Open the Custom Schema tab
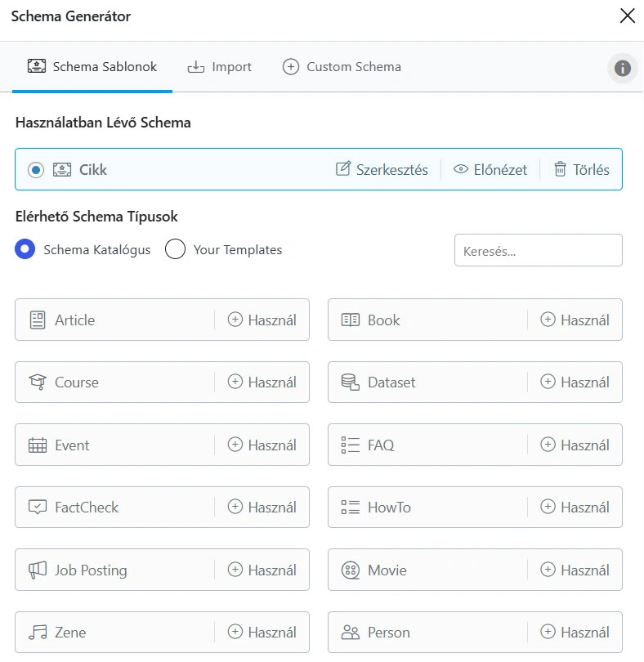This screenshot has width=644, height=662. [342, 67]
